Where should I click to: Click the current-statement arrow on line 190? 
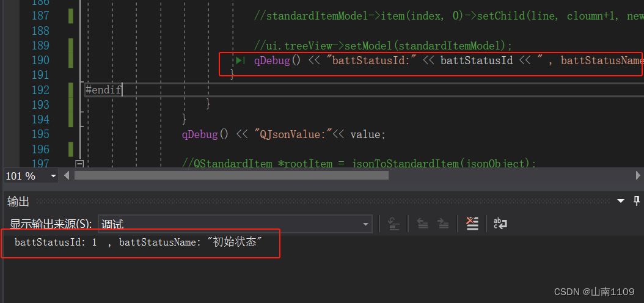pos(241,60)
